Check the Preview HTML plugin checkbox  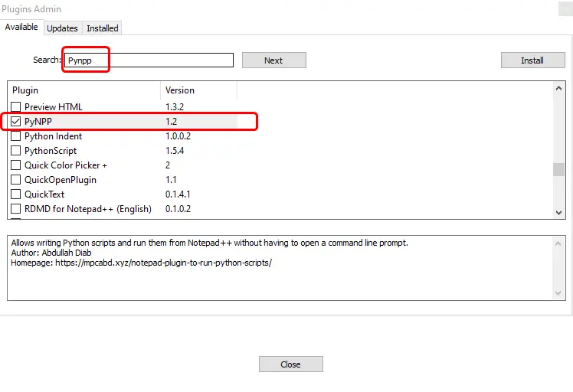[x=16, y=106]
